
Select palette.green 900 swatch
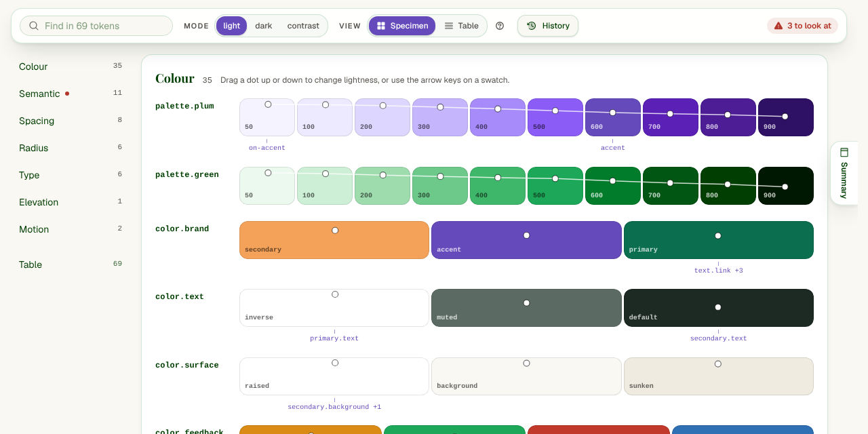coord(786,186)
